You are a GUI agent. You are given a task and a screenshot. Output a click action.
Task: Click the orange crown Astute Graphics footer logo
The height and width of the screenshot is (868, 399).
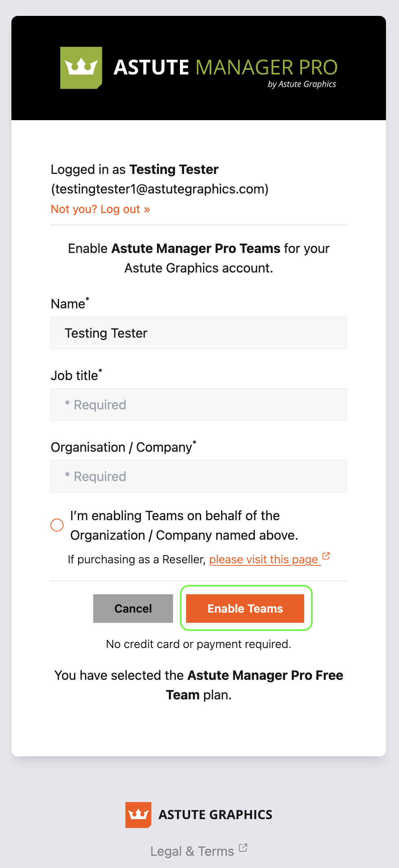point(138,815)
